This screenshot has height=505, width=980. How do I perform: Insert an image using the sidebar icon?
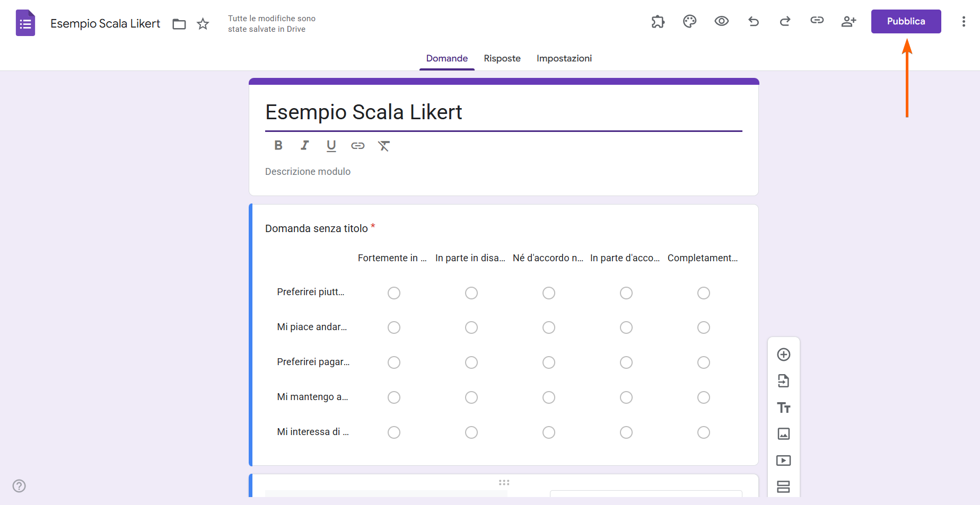(783, 433)
